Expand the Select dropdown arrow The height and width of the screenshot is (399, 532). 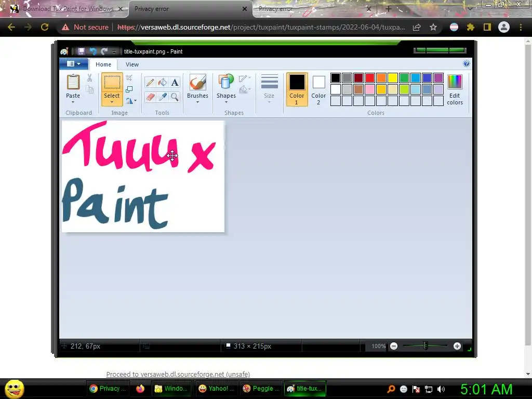(x=112, y=102)
